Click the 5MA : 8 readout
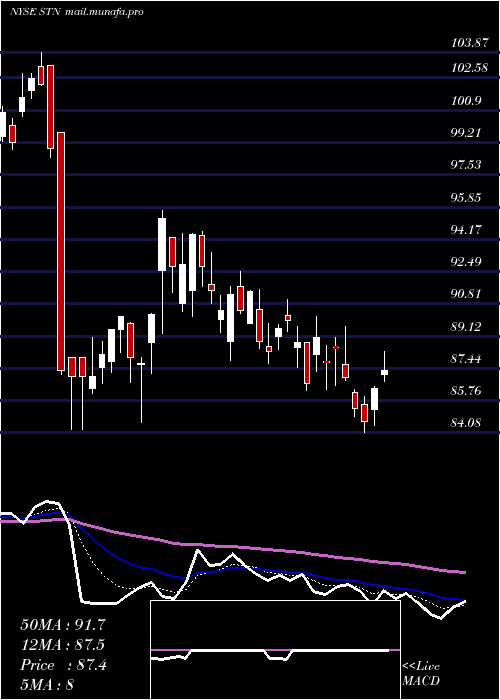The width and height of the screenshot is (500, 700). [x=47, y=684]
